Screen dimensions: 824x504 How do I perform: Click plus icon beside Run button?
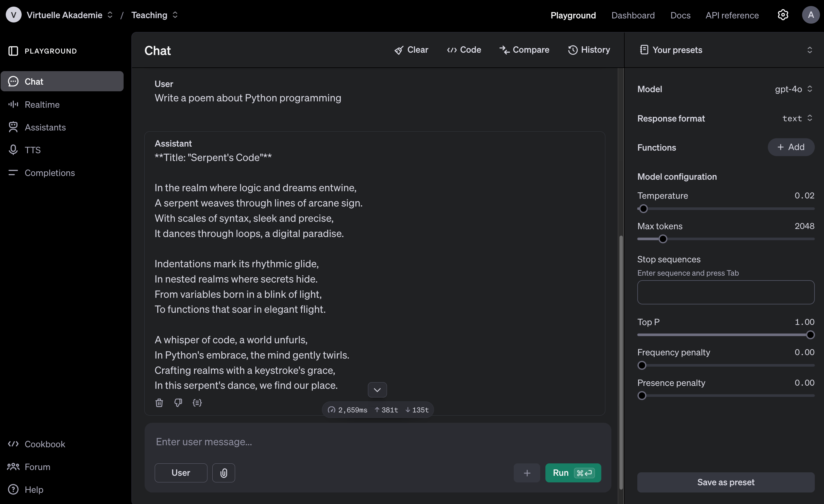(527, 473)
